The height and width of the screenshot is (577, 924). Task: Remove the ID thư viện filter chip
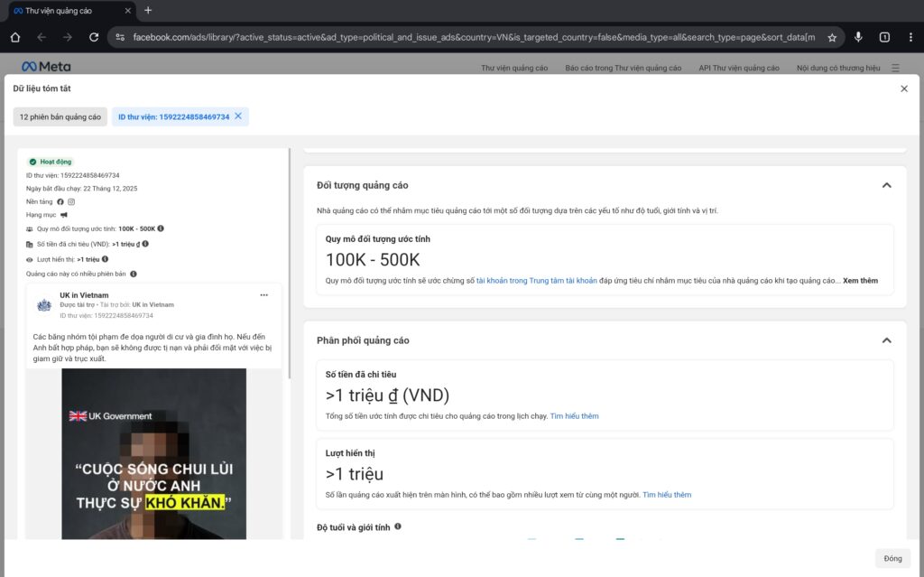point(238,116)
